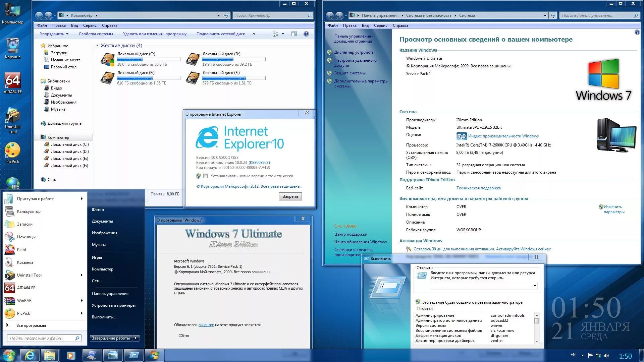Expand the shutdown options arrow in Start menu
Screen dimensions: 644x362
point(136,338)
